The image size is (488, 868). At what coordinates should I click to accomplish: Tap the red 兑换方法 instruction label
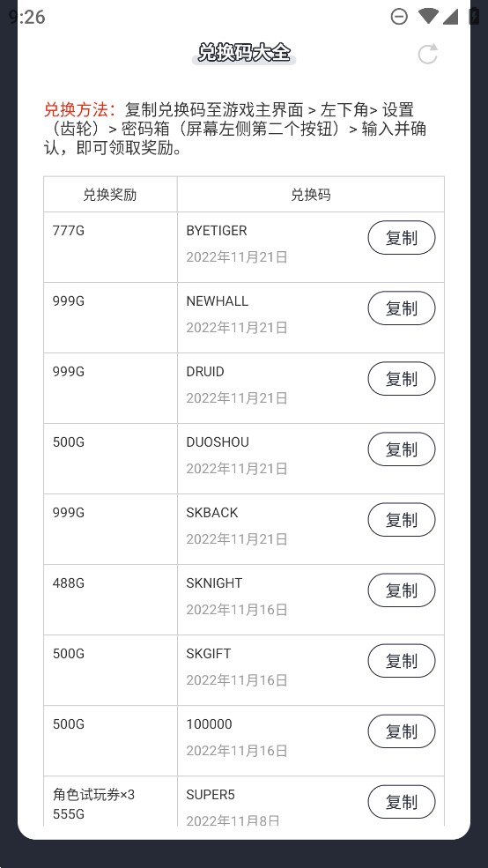coord(79,109)
